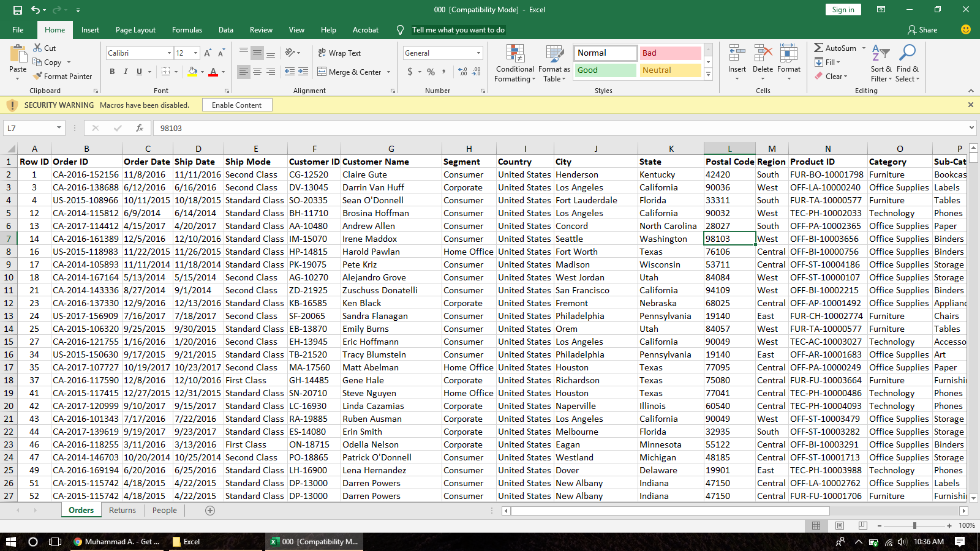Open Conditional Formatting

pyautogui.click(x=514, y=63)
